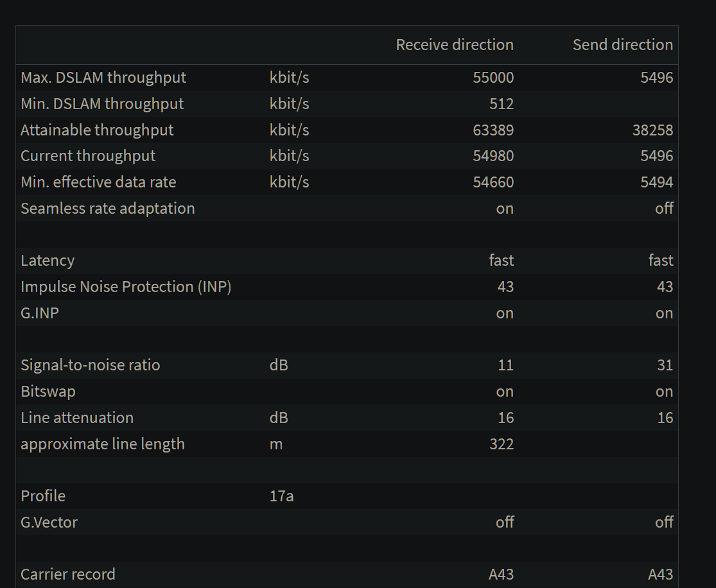Click approximate line length value 322
The width and height of the screenshot is (716, 588).
(x=502, y=444)
